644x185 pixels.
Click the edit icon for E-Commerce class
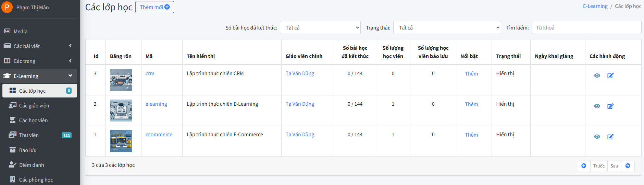pyautogui.click(x=610, y=137)
